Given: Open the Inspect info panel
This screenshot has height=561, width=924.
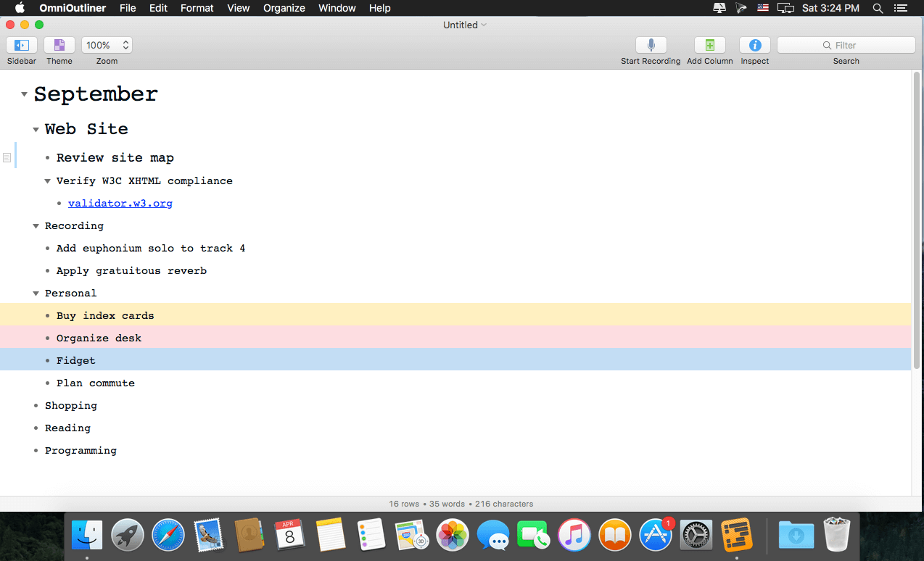Looking at the screenshot, I should point(754,45).
